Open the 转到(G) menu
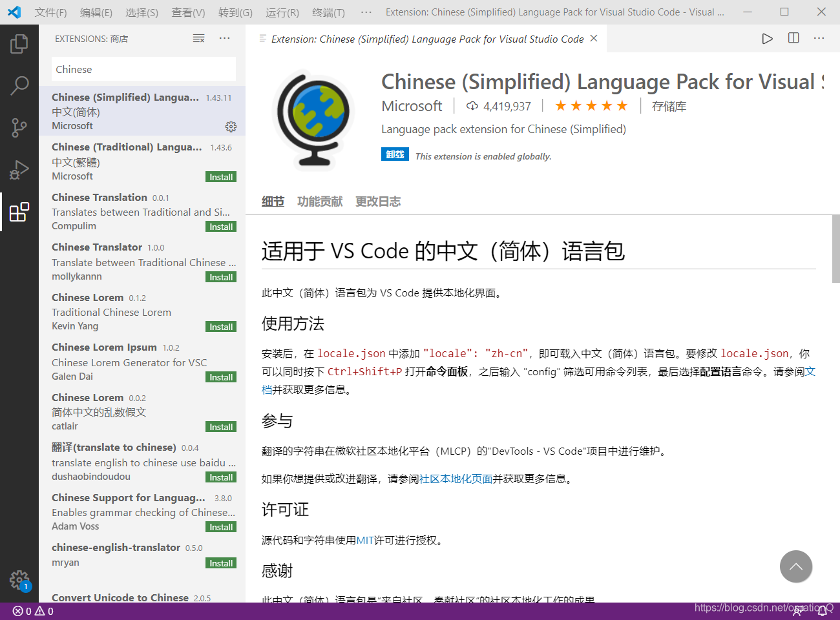This screenshot has height=620, width=840. click(235, 12)
